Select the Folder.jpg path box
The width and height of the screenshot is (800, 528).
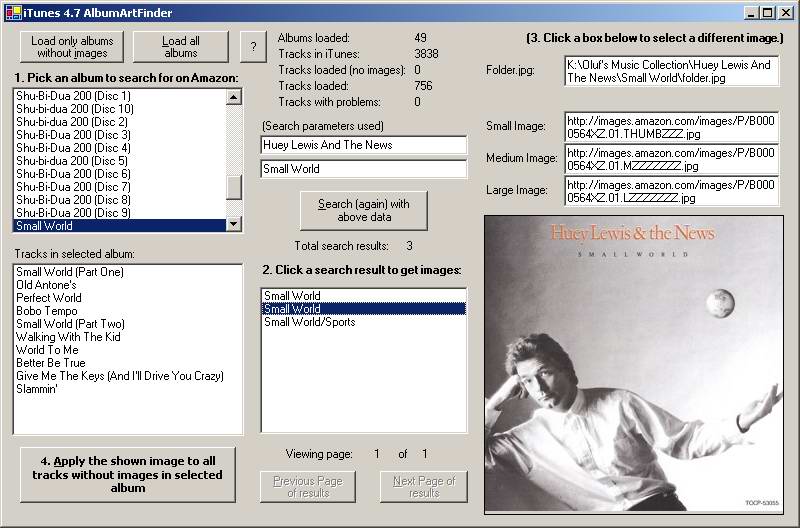click(x=671, y=71)
